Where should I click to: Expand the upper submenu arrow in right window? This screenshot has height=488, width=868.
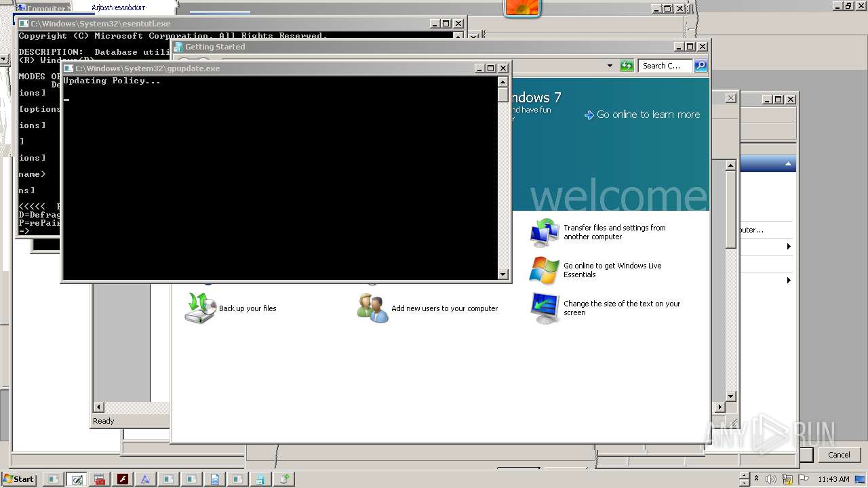tap(789, 246)
